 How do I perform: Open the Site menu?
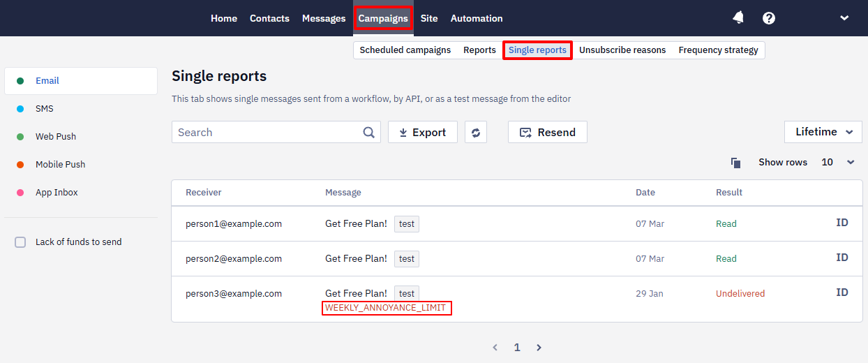[x=429, y=18]
